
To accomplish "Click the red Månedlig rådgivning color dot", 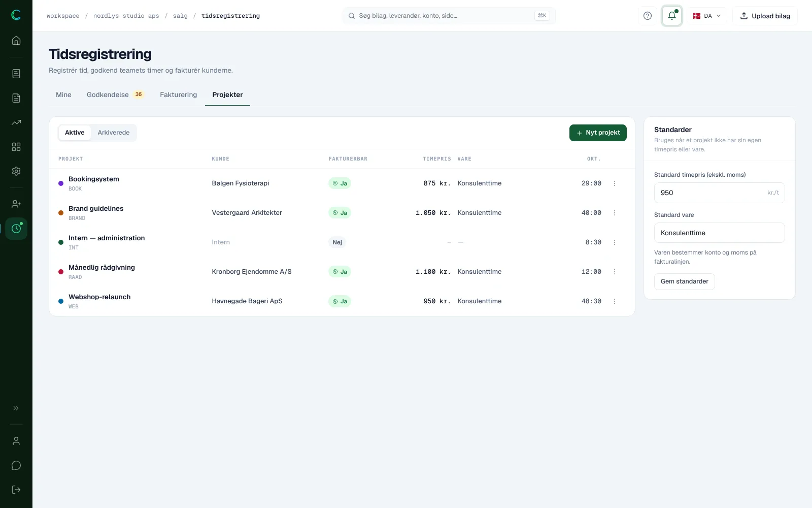I will click(61, 272).
